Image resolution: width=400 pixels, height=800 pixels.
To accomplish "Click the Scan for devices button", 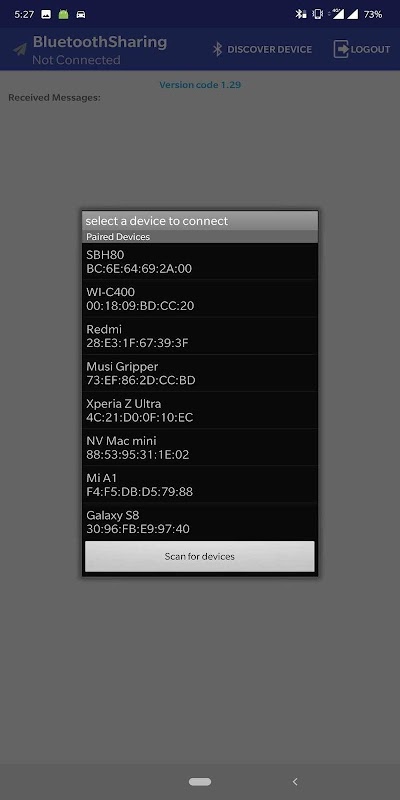I will tap(199, 556).
